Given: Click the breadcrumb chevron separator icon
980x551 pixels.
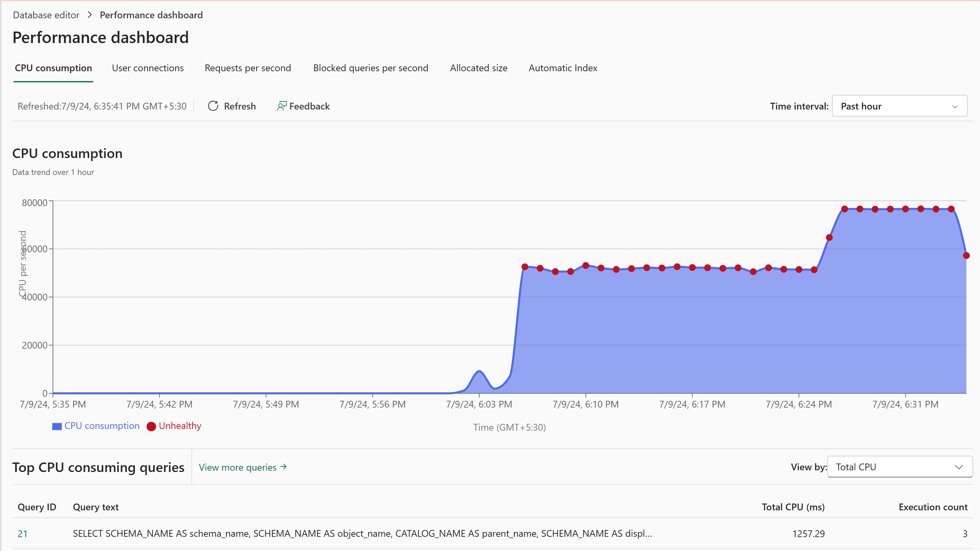Looking at the screenshot, I should [x=90, y=15].
